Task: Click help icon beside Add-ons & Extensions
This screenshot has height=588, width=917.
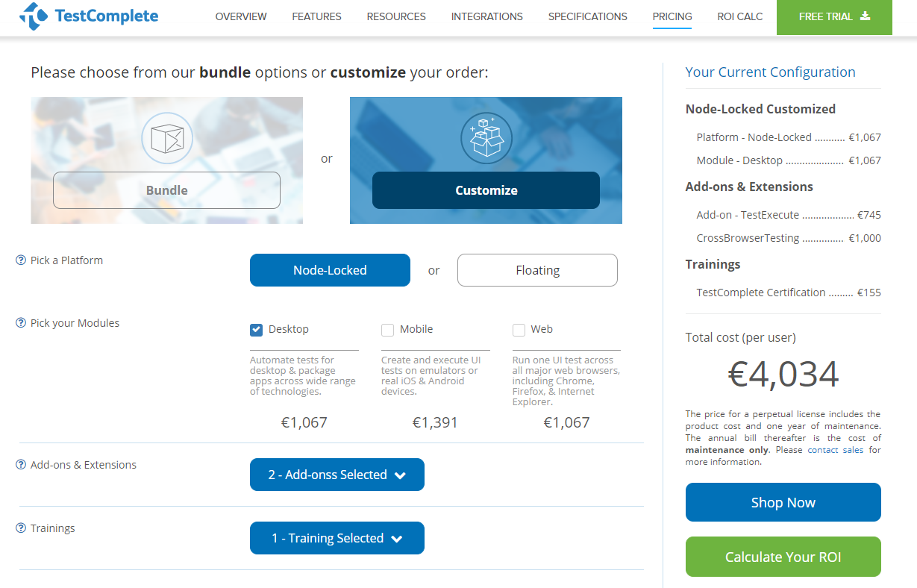Action: tap(21, 465)
